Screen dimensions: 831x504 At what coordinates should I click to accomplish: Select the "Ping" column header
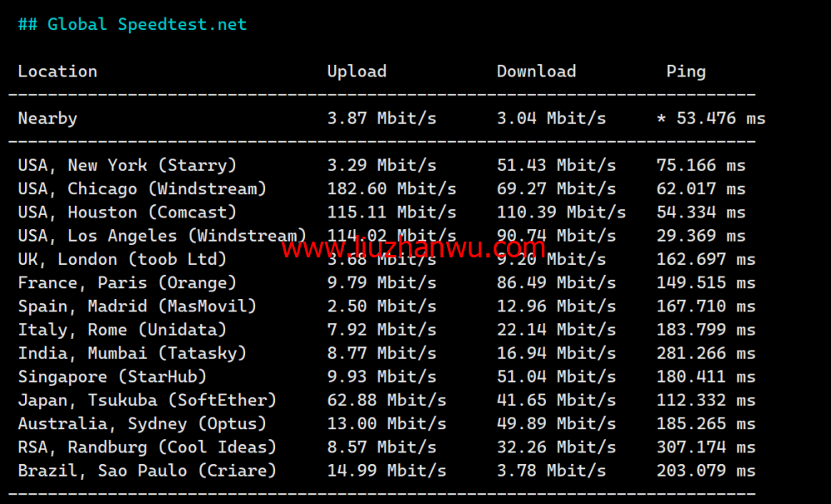[x=686, y=72]
